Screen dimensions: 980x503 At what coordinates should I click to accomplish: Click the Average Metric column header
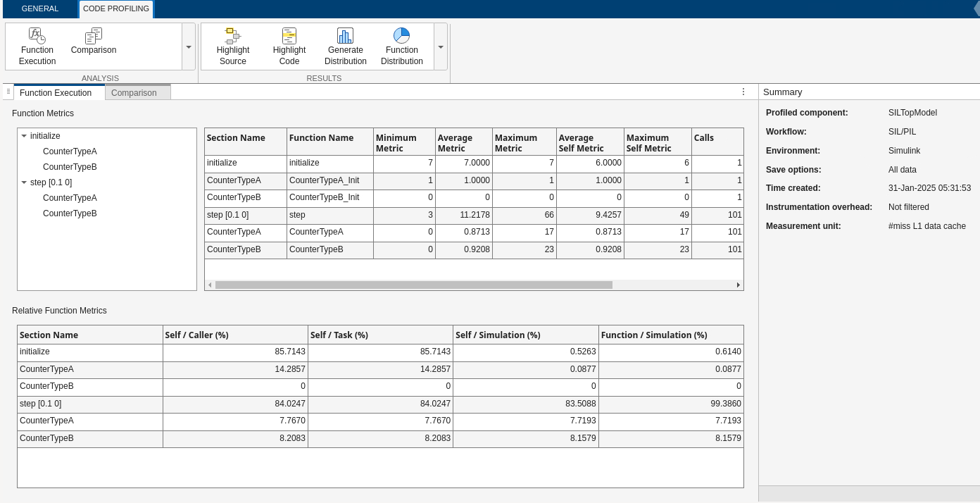point(463,142)
